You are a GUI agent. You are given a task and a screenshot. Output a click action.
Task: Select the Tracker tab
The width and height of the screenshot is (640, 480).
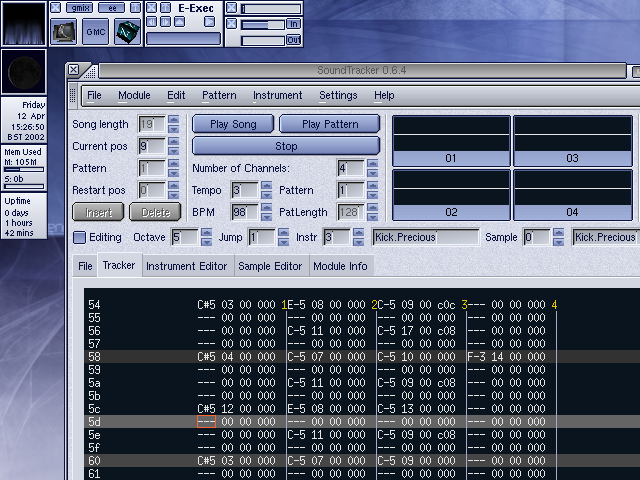click(x=119, y=265)
